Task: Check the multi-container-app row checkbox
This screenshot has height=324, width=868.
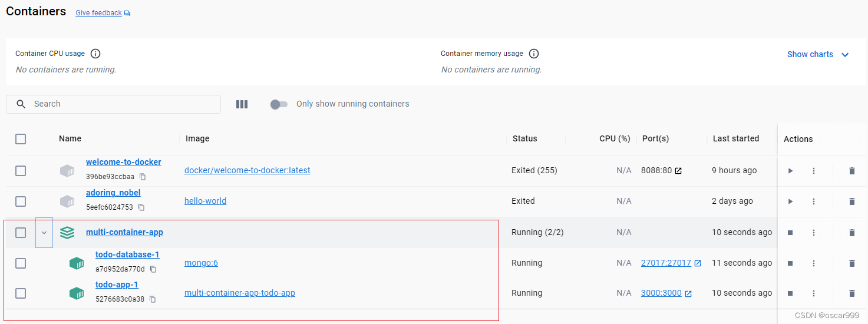Action: (21, 233)
